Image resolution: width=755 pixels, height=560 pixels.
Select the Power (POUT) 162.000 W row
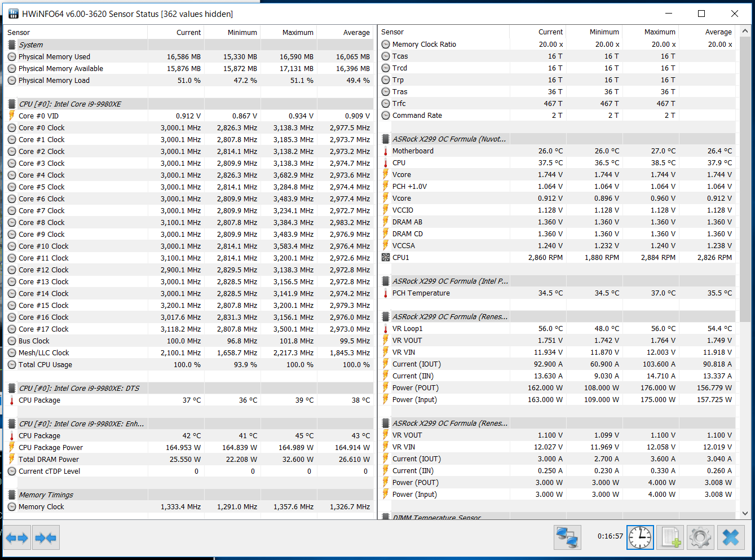pos(557,387)
